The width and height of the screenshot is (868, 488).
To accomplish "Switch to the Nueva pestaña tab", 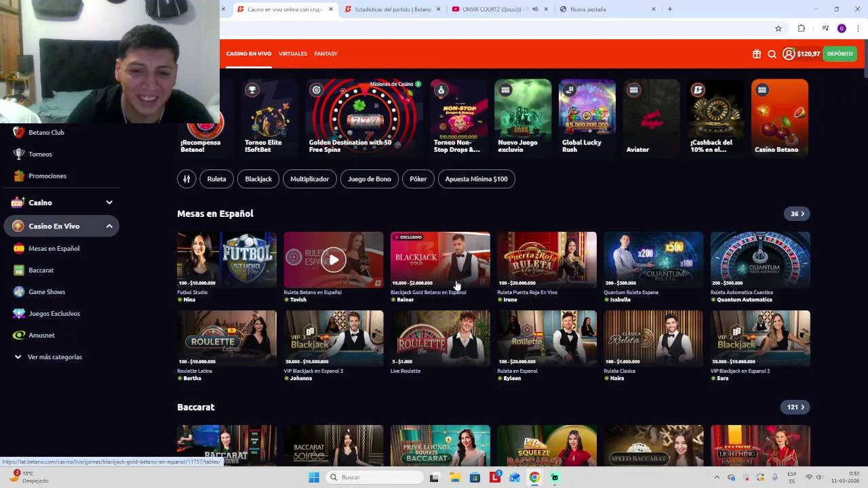I will pos(607,9).
